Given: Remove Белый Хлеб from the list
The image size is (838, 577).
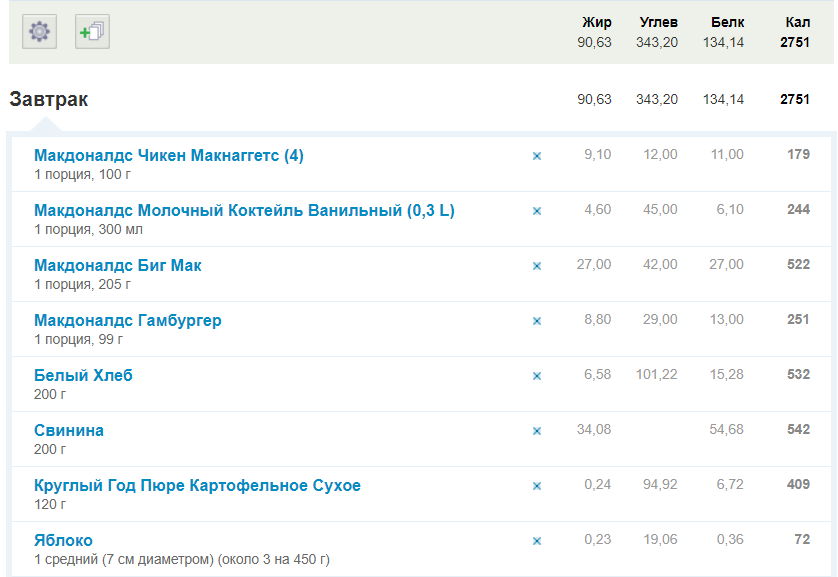Looking at the screenshot, I should (x=537, y=376).
